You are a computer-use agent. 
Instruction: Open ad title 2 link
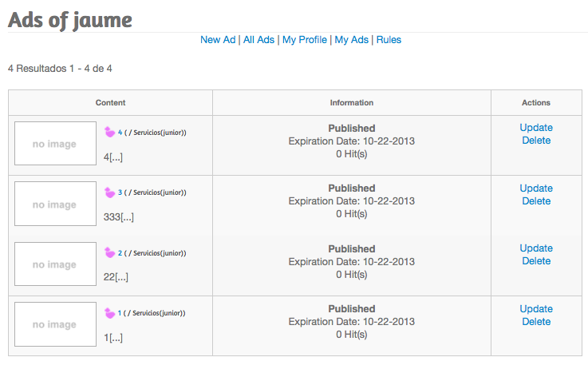120,253
